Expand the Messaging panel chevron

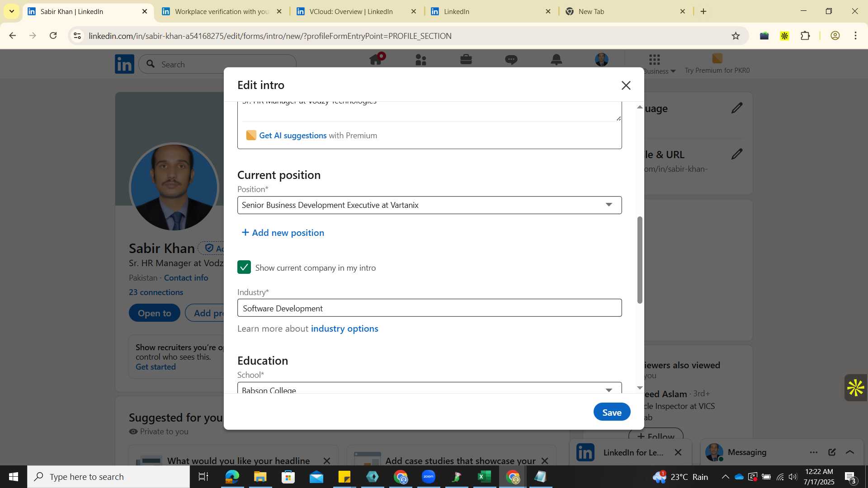click(850, 452)
